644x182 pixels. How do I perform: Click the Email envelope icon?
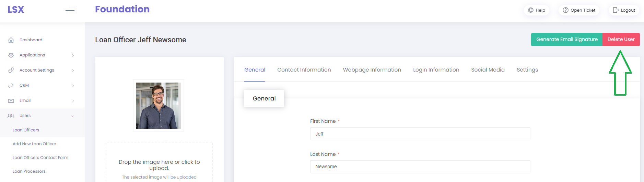click(x=11, y=100)
